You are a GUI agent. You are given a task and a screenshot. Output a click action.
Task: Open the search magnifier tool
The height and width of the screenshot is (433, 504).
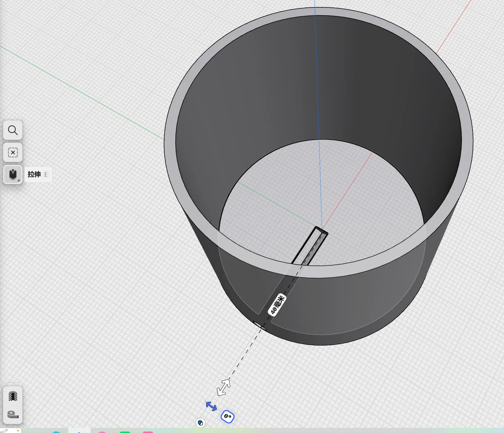[x=13, y=130]
